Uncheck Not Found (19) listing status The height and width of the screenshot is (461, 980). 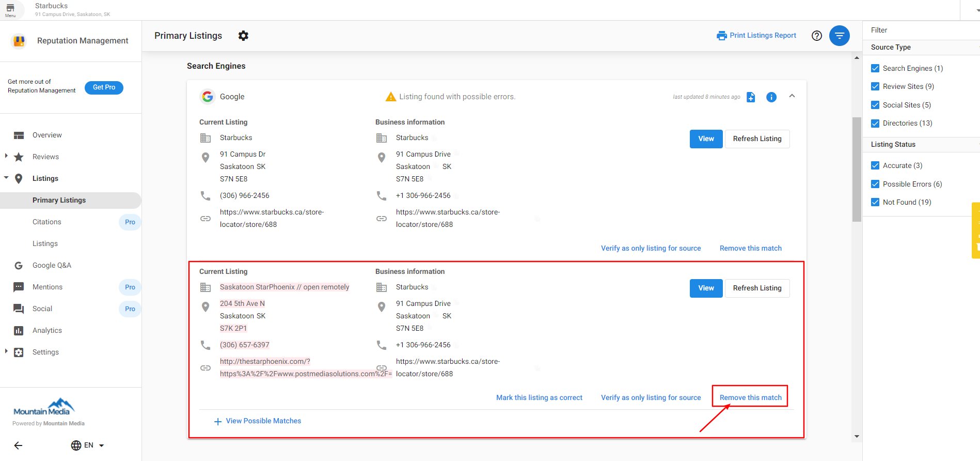pyautogui.click(x=875, y=202)
